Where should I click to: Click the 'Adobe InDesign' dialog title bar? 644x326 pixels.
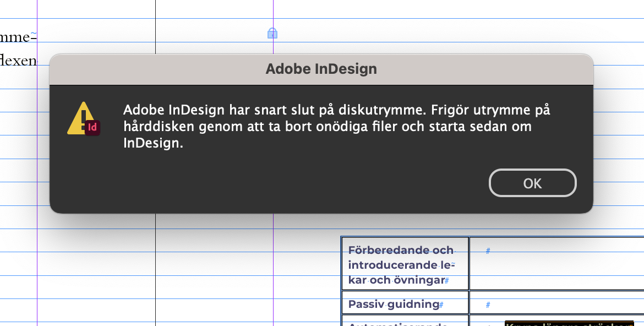[321, 69]
